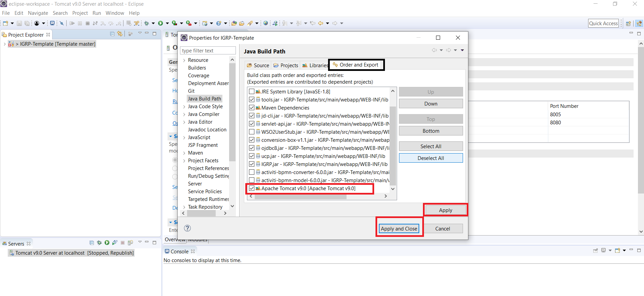Expand the Java Code Style node
This screenshot has width=644, height=296.
click(184, 107)
